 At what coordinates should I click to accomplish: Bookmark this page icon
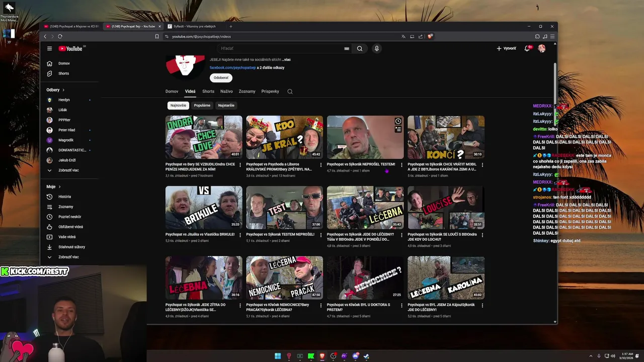157,36
